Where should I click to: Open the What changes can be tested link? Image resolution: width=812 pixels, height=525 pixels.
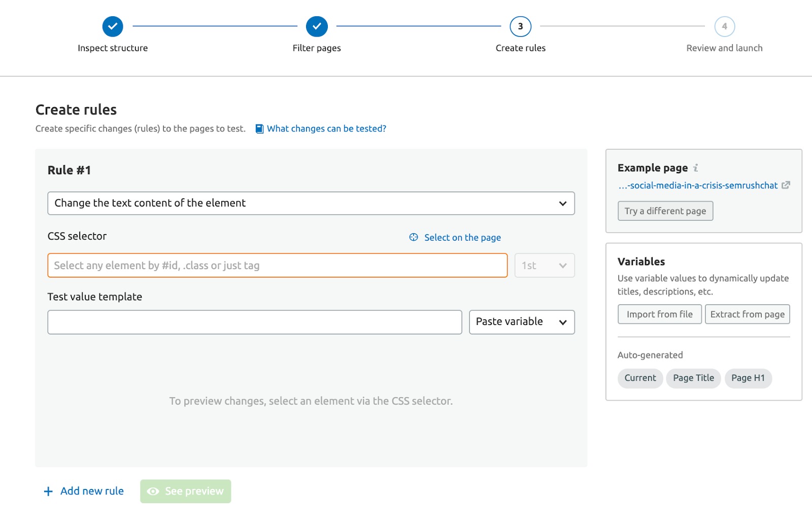click(326, 128)
